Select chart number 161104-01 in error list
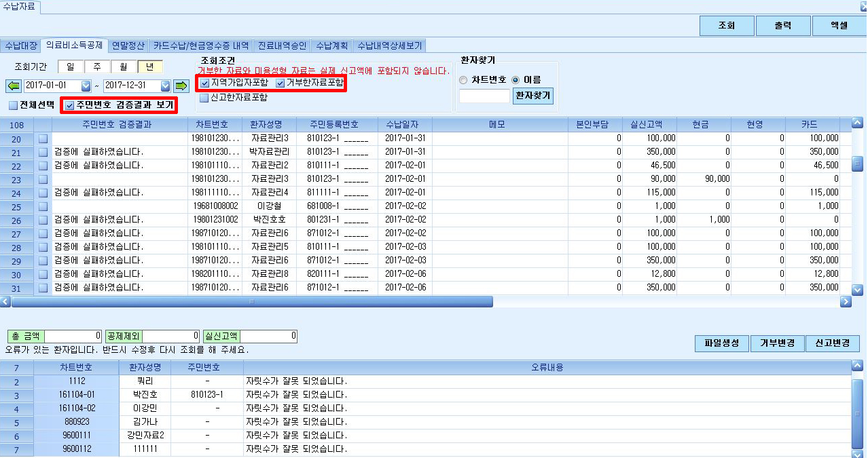 (x=77, y=395)
